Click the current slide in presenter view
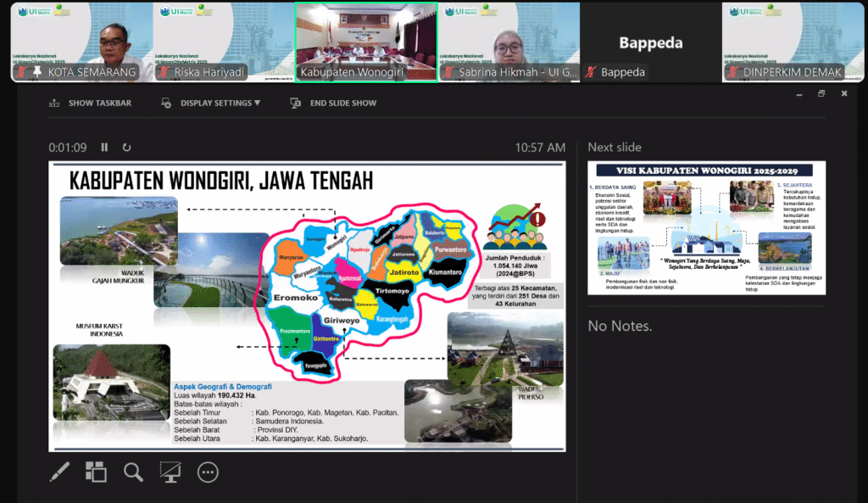Screen dimensions: 868x503 307,306
